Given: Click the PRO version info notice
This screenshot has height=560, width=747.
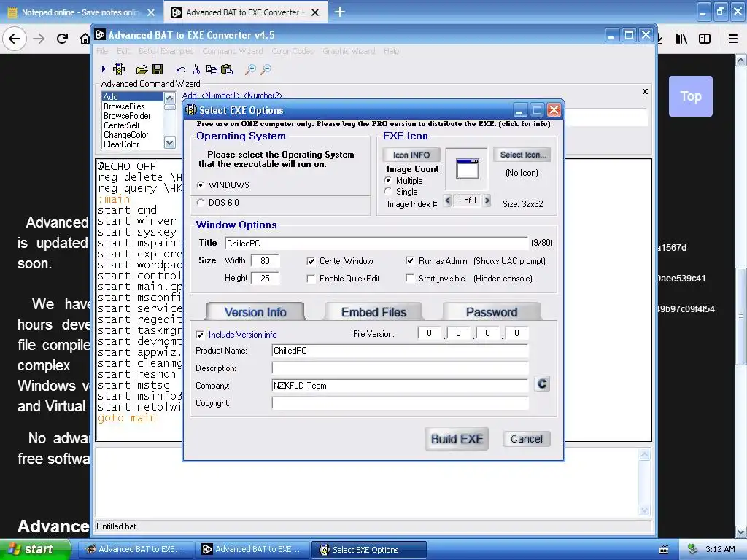Looking at the screenshot, I should 373,124.
